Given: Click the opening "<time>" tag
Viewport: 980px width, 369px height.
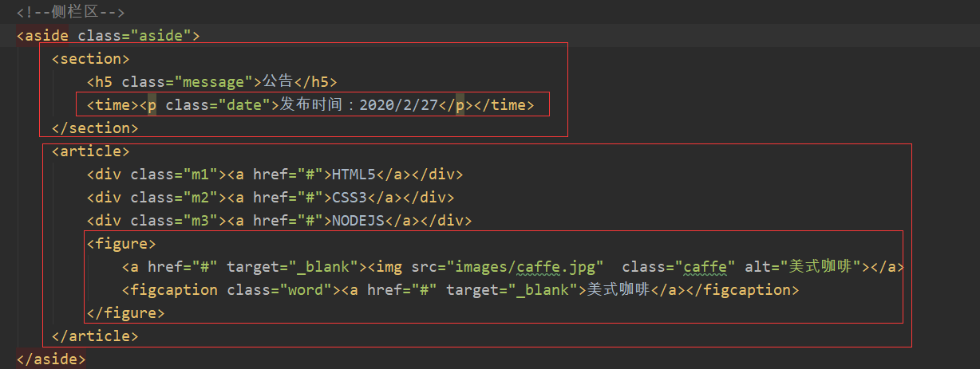Looking at the screenshot, I should tap(113, 105).
